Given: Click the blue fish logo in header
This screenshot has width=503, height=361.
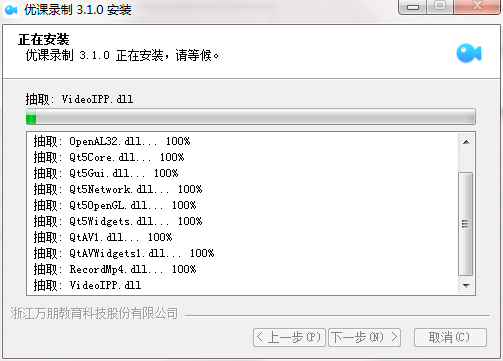Looking at the screenshot, I should [x=469, y=53].
